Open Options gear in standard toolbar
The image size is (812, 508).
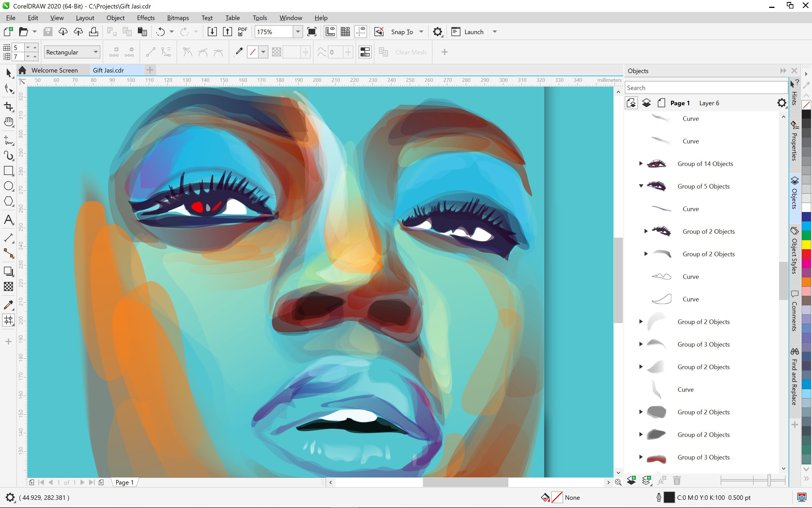click(438, 32)
